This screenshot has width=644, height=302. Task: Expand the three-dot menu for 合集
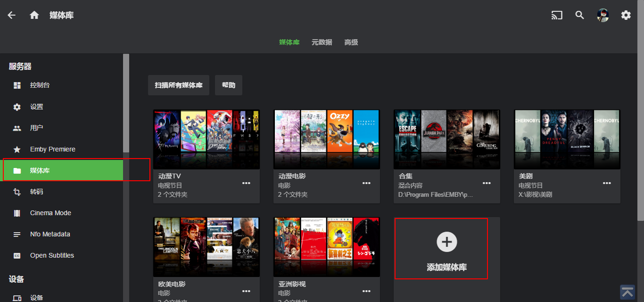[x=487, y=183]
